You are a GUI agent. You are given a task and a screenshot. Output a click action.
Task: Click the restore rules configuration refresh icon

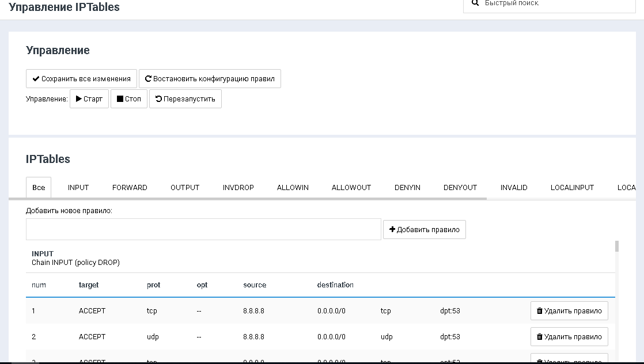click(148, 79)
